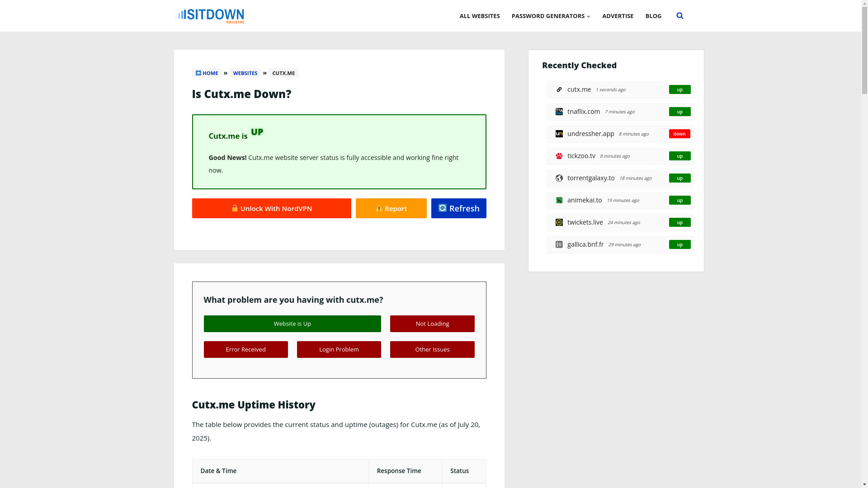
Task: Click the torrentgalaxy.to globe favicon
Action: [559, 178]
